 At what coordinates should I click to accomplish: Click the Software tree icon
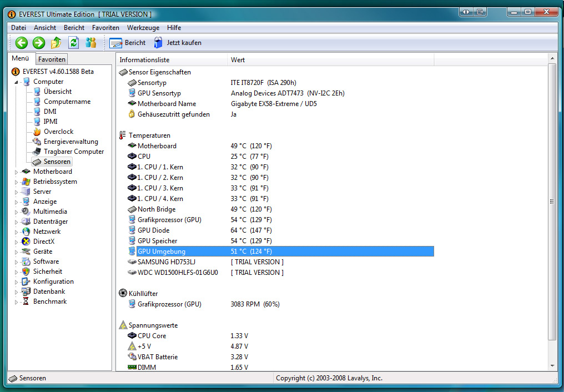pos(26,262)
